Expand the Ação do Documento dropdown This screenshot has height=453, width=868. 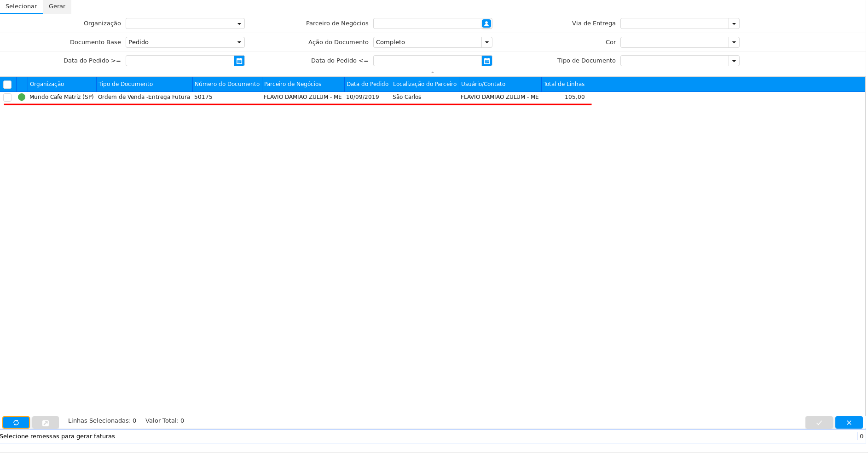pyautogui.click(x=487, y=42)
